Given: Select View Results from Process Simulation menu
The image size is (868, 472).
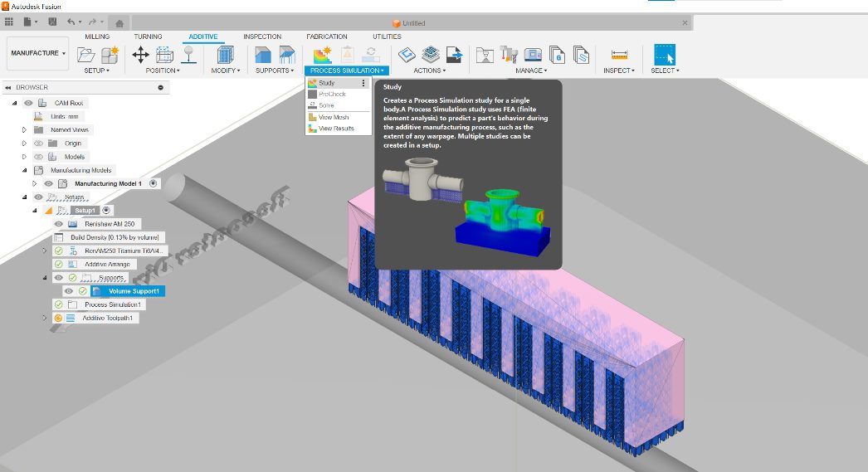Looking at the screenshot, I should click(x=336, y=129).
